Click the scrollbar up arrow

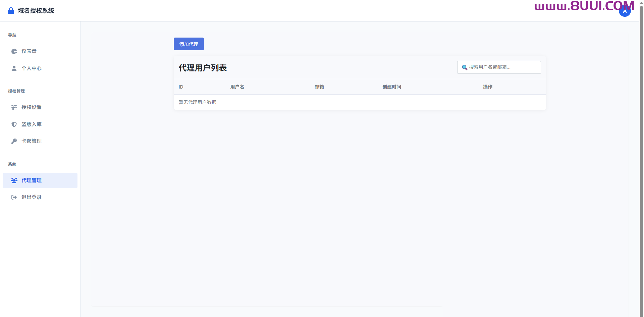pos(641,2)
